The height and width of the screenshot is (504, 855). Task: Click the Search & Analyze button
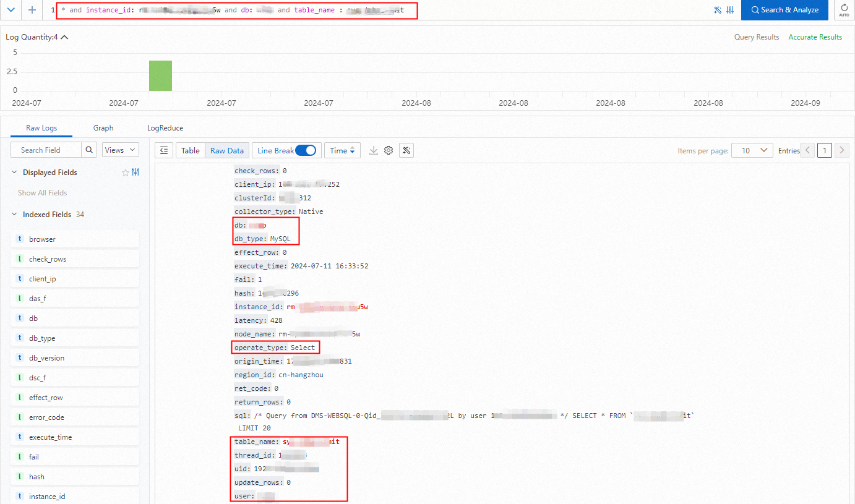pos(784,10)
